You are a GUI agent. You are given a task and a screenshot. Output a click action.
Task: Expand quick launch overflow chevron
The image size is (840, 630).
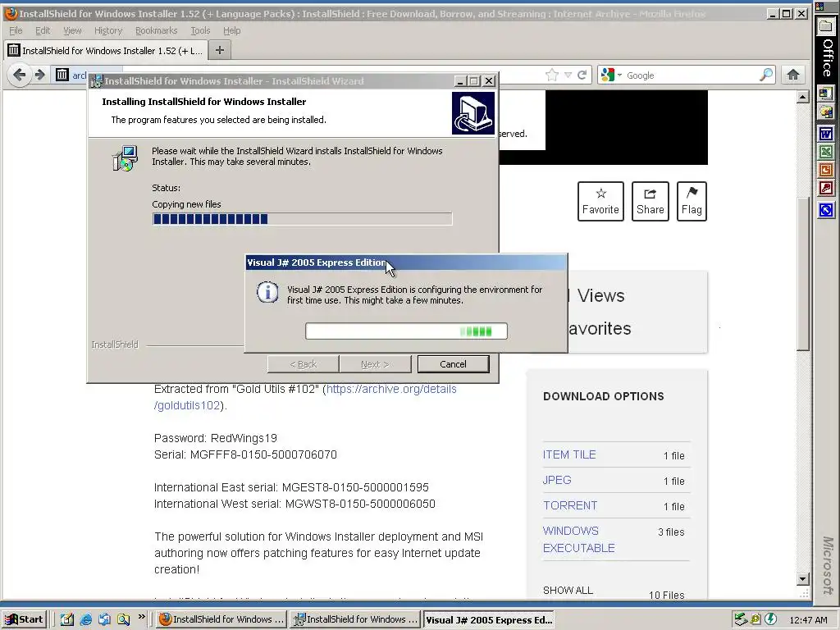click(141, 617)
